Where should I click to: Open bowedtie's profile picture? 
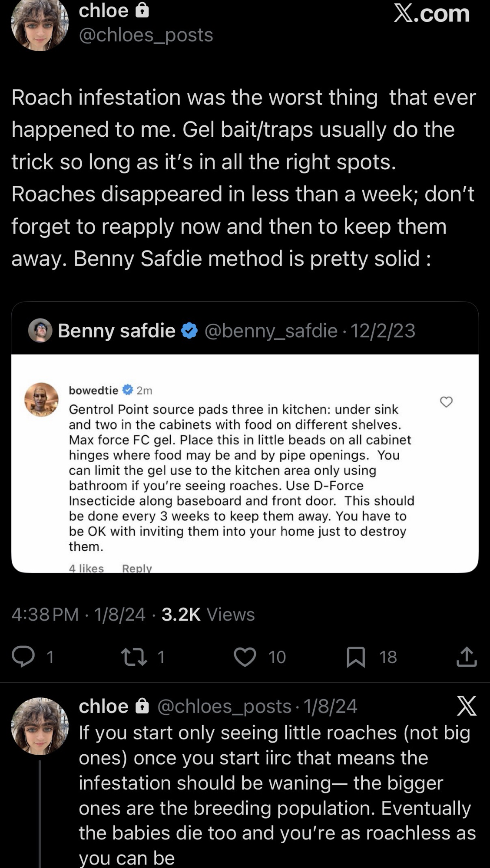pos(41,400)
